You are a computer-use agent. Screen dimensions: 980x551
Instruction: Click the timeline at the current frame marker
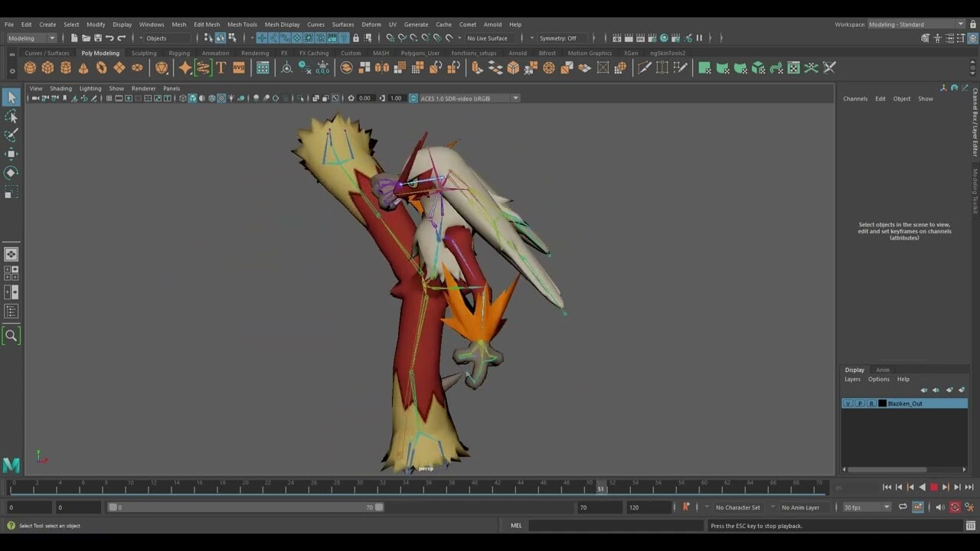coord(602,487)
